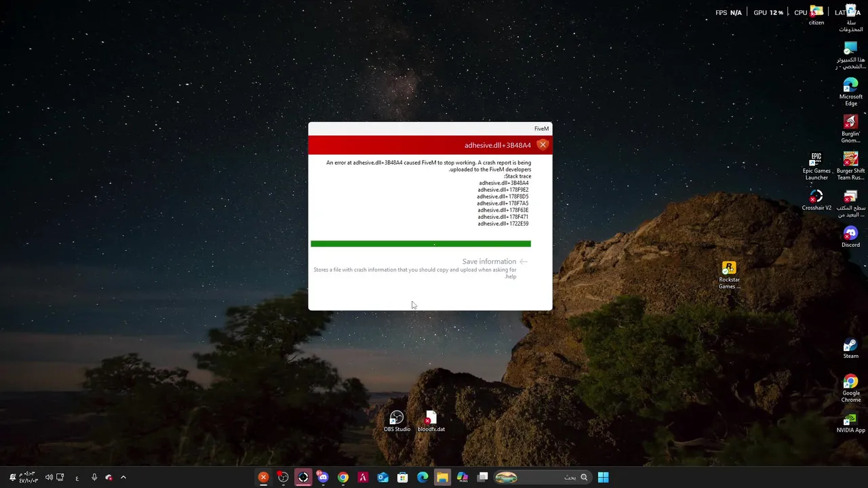Image resolution: width=868 pixels, height=488 pixels.
Task: Open Google Chrome desktop shortcut
Action: 850,388
